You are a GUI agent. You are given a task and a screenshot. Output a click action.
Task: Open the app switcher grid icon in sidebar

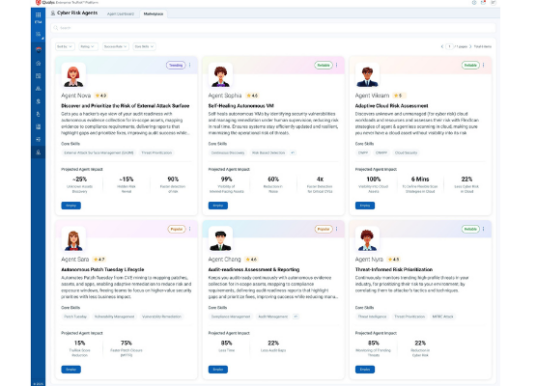38,15
